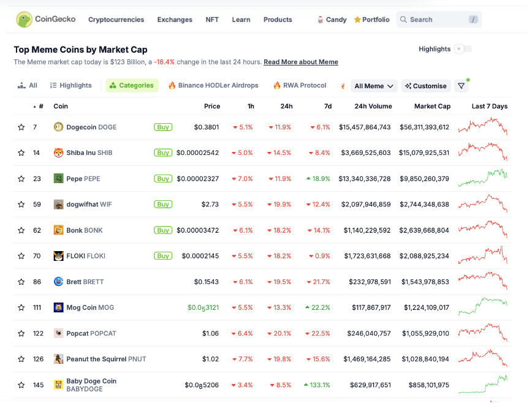Open the Cryptocurrencies nav menu

[x=116, y=20]
